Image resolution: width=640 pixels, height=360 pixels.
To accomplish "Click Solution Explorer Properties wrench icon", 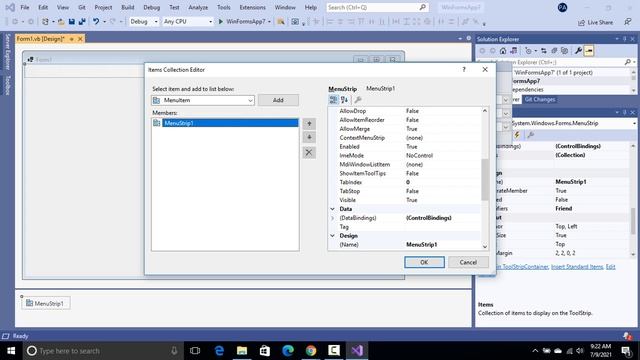I will click(578, 51).
